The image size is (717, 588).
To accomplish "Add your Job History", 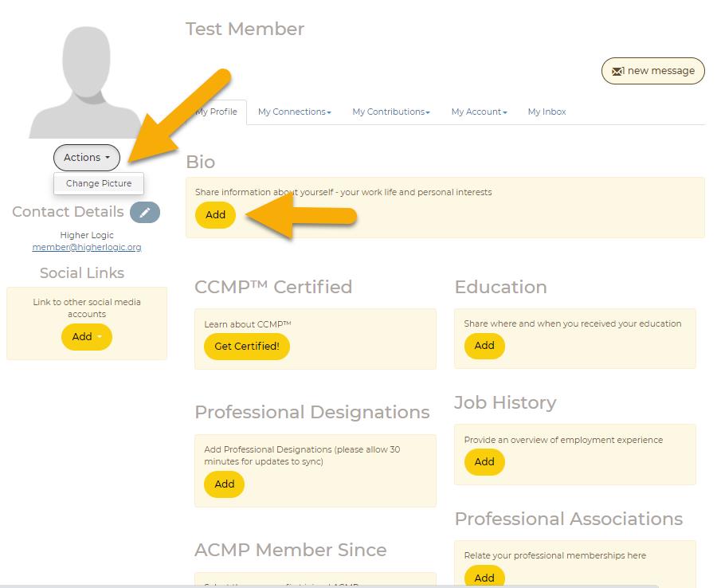I will coord(484,462).
